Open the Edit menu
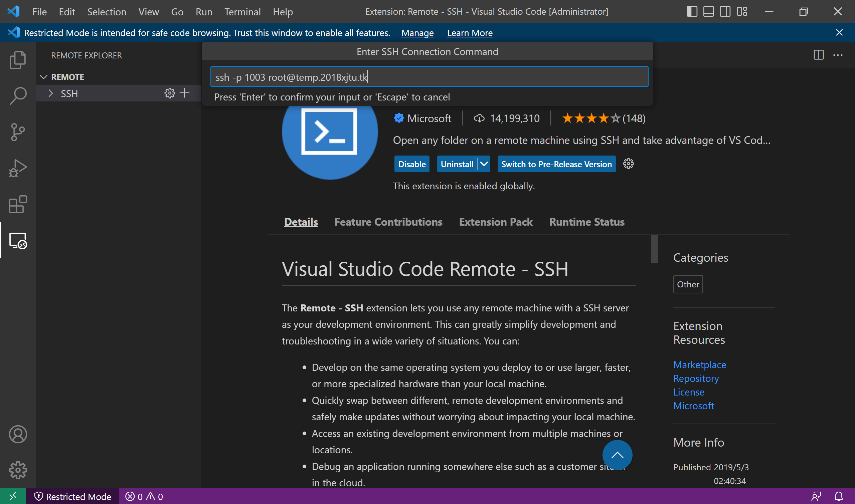 (67, 12)
